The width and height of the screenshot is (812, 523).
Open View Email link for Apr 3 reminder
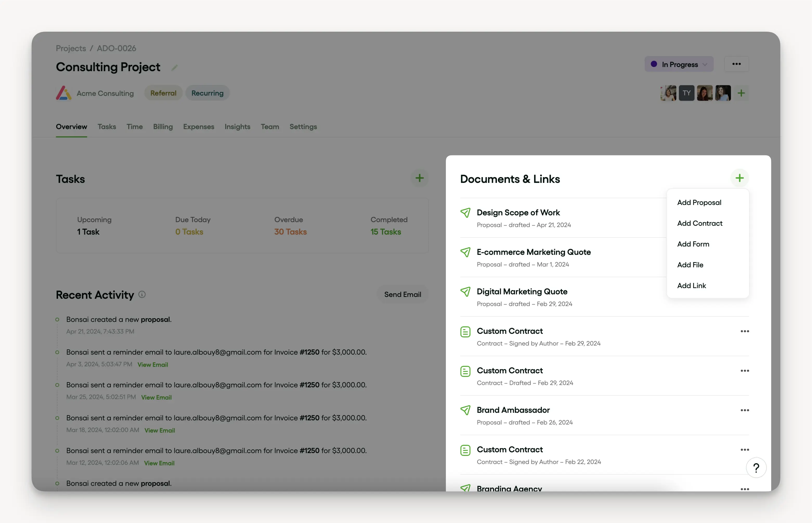(153, 365)
